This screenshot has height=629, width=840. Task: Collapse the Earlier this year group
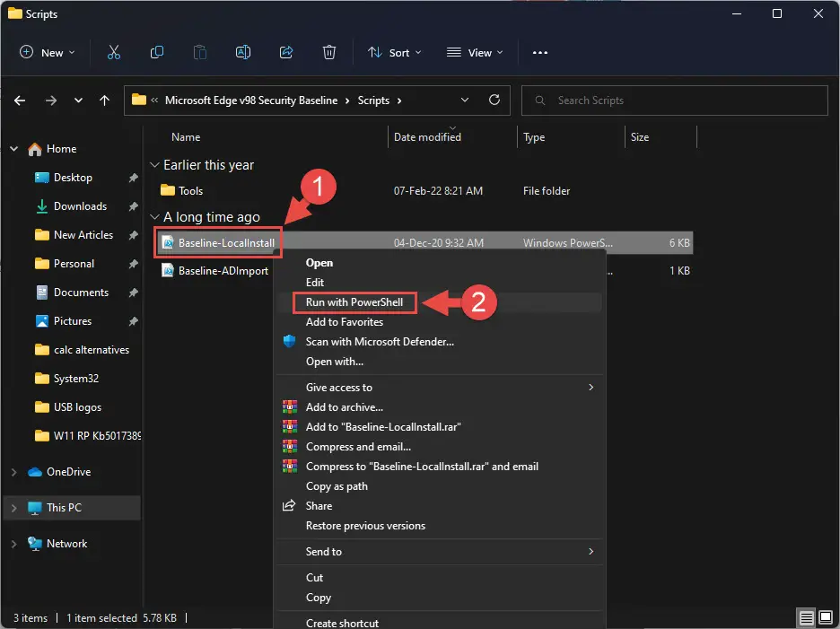[155, 165]
